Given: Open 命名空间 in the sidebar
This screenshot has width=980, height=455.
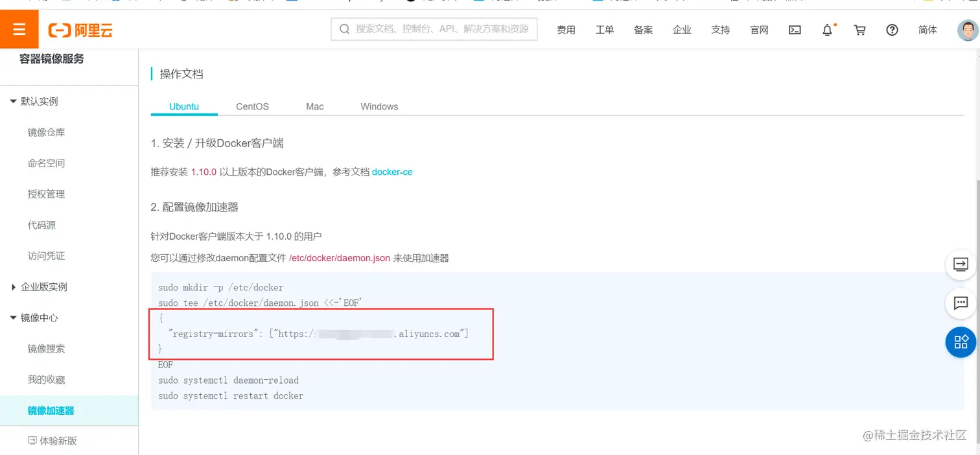Looking at the screenshot, I should point(46,163).
